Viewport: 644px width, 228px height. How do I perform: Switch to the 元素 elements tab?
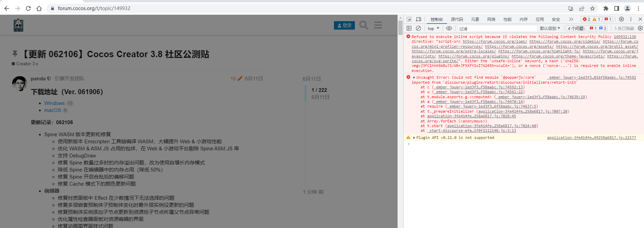click(475, 20)
